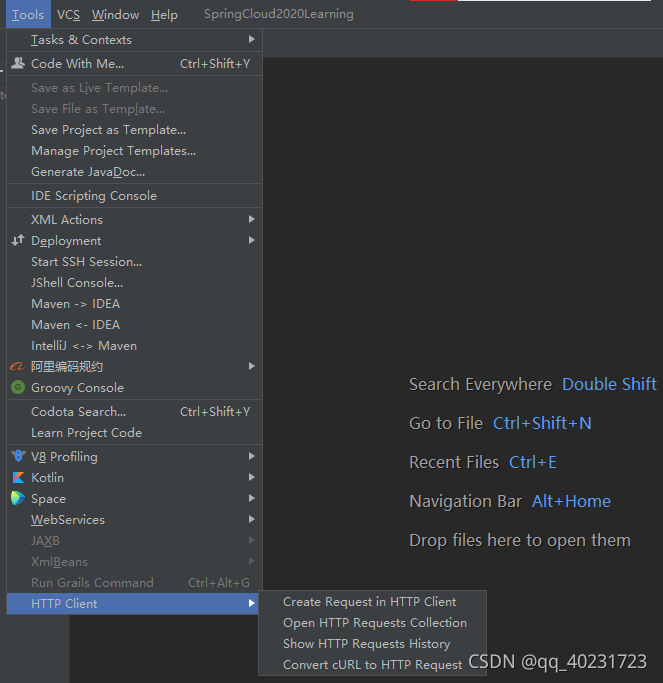Open the VCS menu
This screenshot has width=663, height=683.
(68, 15)
